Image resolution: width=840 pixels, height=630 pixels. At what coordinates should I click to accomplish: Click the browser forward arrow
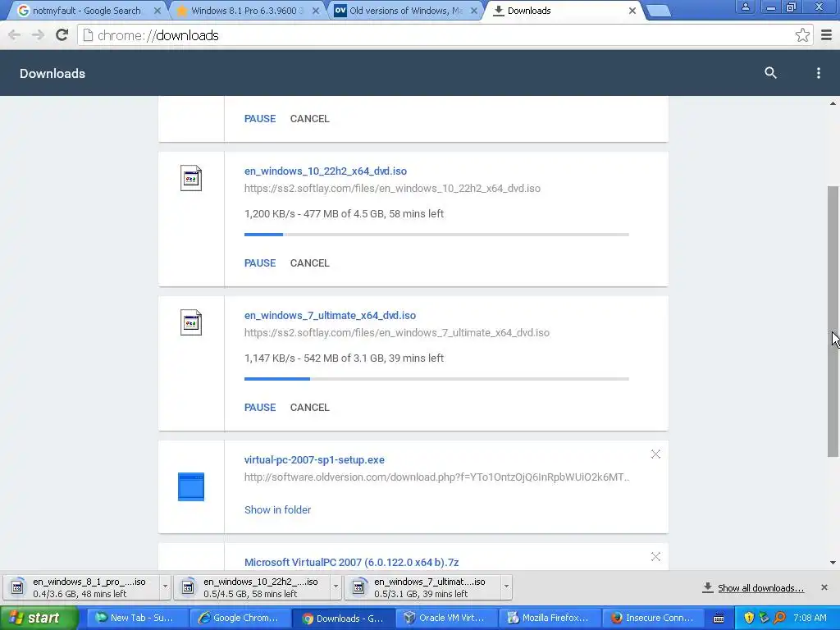pos(38,35)
